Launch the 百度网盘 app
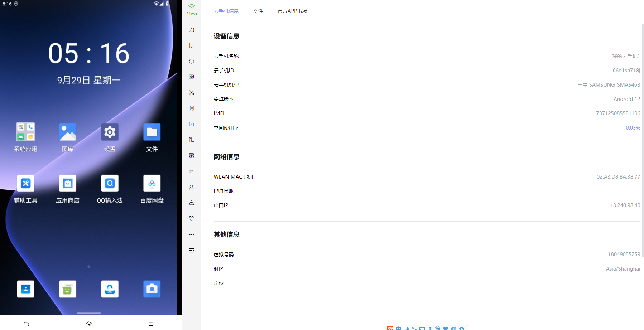Screen dimensions: 644x330 [x=152, y=184]
